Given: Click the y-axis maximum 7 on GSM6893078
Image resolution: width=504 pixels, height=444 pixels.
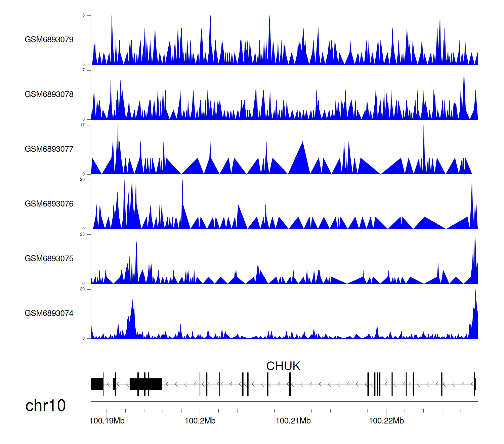Looking at the screenshot, I should pyautogui.click(x=83, y=70).
